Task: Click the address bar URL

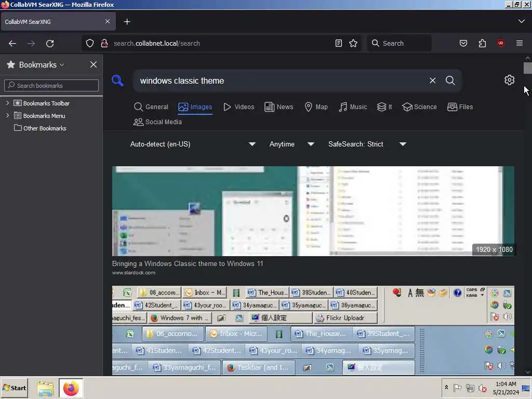Action: 157,44
